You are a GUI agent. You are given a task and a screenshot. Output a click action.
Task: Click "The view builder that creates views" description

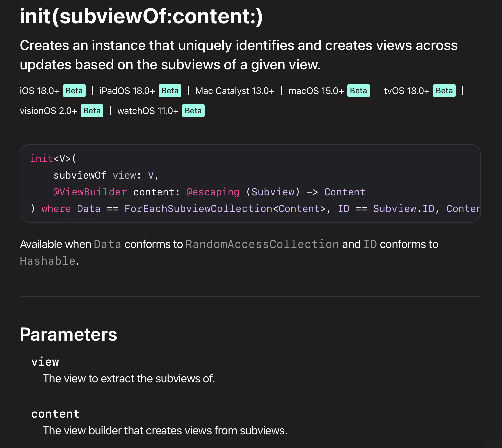point(165,431)
